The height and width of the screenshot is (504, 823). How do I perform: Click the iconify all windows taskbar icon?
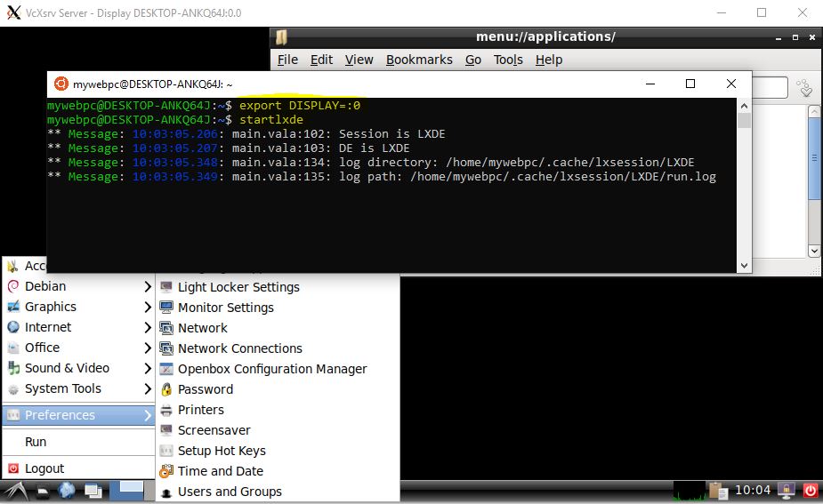tap(93, 491)
